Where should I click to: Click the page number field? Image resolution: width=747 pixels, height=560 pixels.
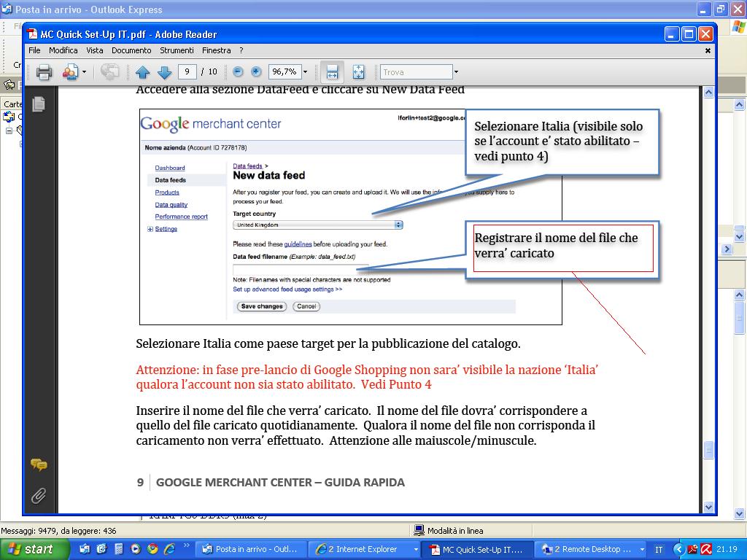tap(187, 72)
